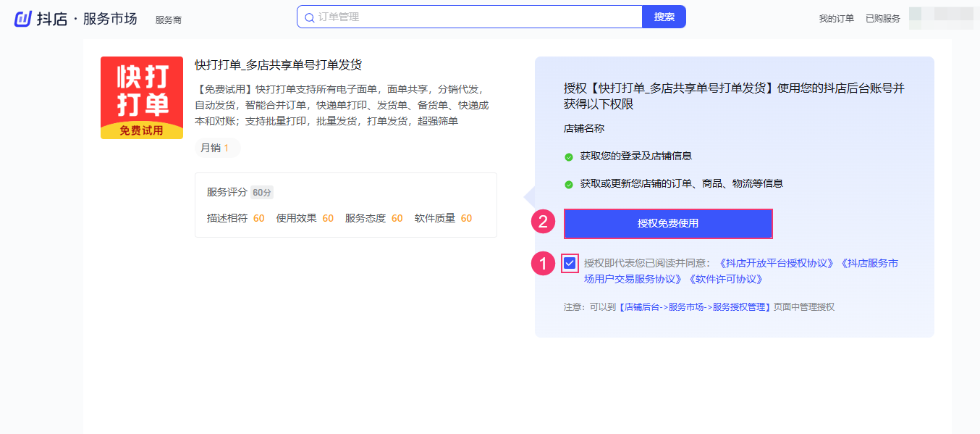The width and height of the screenshot is (980, 434).
Task: Click the app title 快打打单_多店共享单号打单发货
Action: click(279, 64)
